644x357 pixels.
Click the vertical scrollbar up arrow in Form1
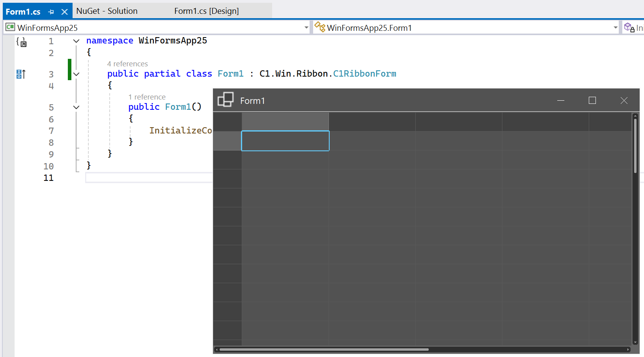point(635,116)
